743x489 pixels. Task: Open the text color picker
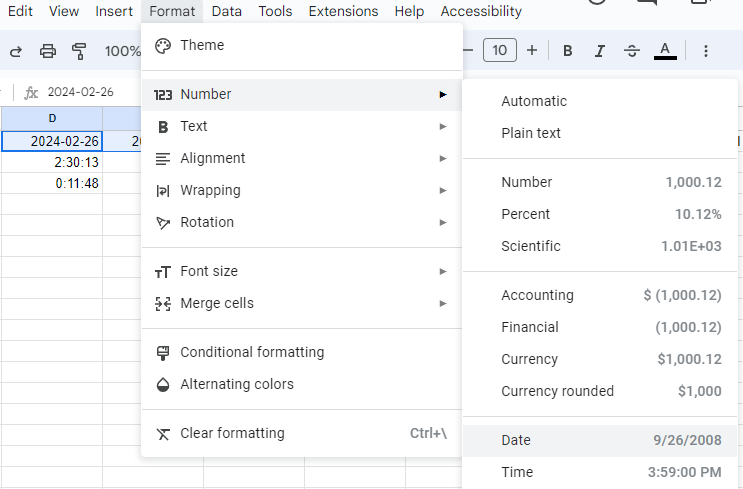[x=665, y=51]
